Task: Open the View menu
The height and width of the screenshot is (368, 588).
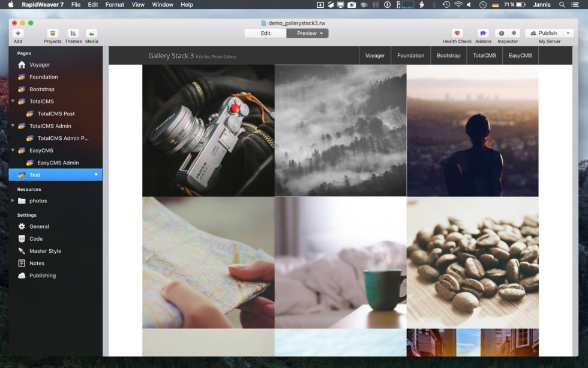Action: point(138,4)
